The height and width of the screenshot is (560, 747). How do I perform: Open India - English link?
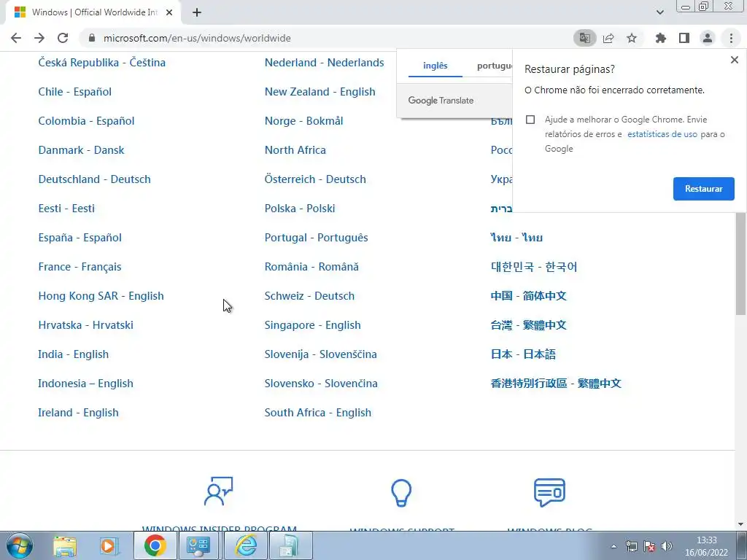[74, 354]
